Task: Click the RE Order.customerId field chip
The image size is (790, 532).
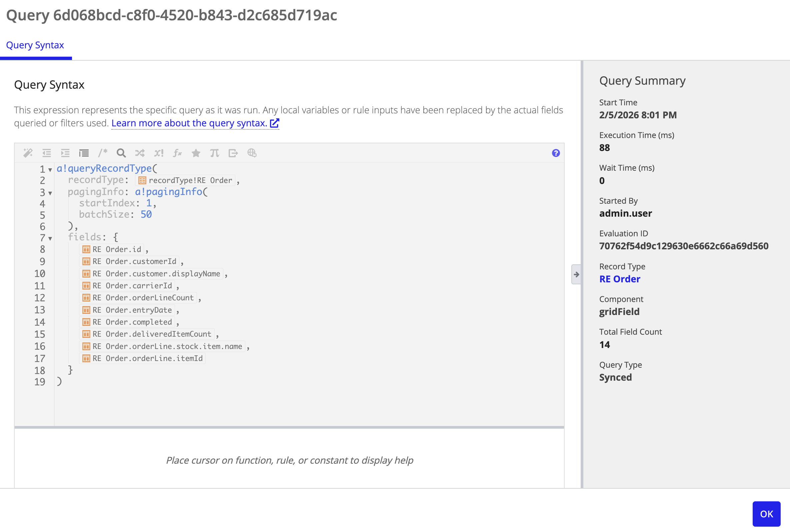Action: point(129,262)
